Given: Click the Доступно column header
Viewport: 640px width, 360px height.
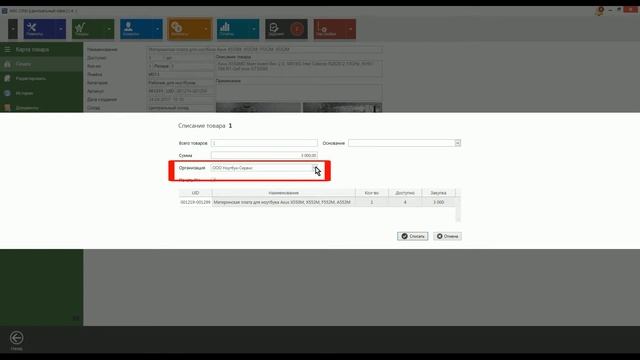Looking at the screenshot, I should pos(405,193).
